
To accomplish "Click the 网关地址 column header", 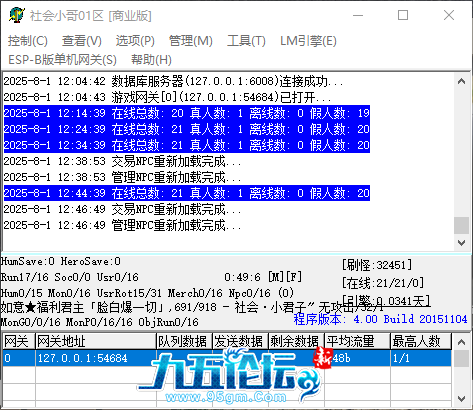I will [x=96, y=341].
